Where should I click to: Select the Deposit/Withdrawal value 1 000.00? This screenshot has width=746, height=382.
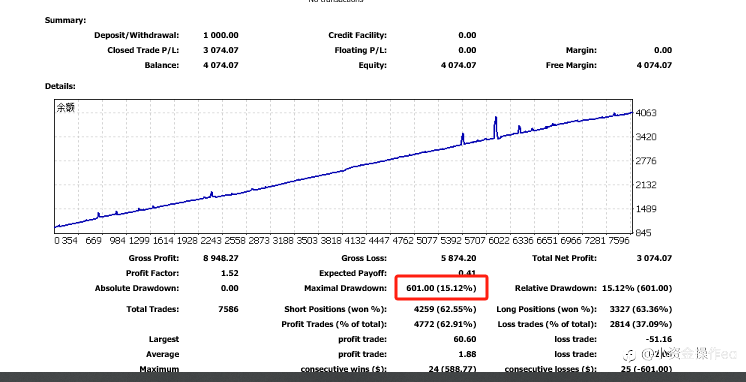(x=221, y=35)
